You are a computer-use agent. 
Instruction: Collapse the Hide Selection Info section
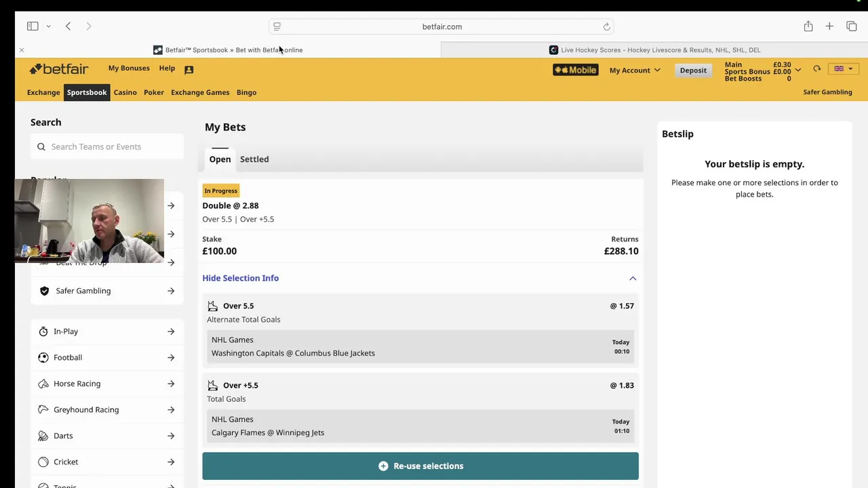pos(632,279)
